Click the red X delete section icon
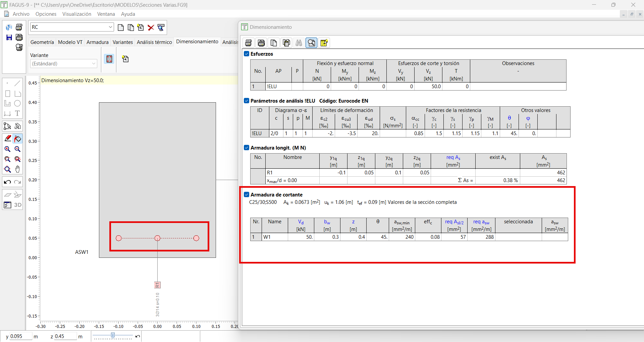The image size is (644, 342). 151,27
